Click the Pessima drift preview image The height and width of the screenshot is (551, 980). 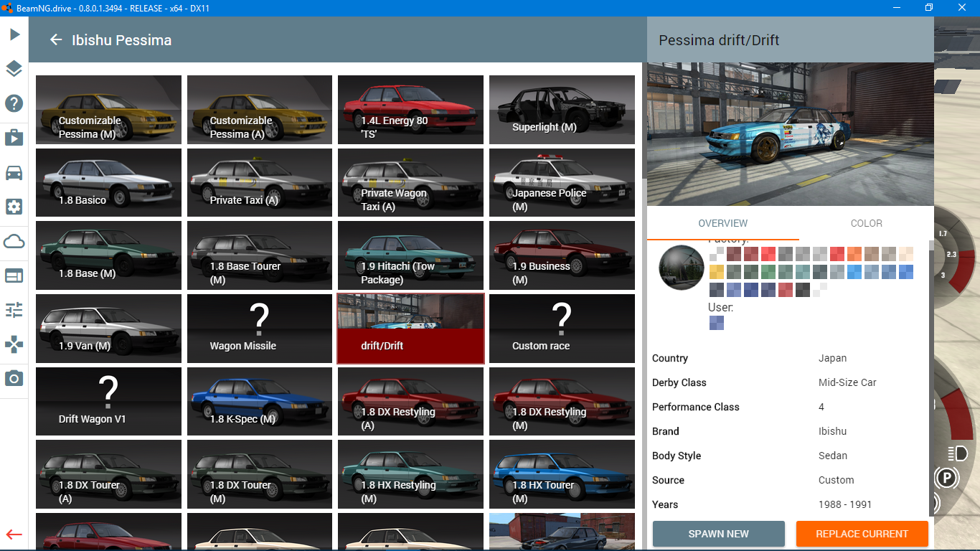(x=791, y=134)
